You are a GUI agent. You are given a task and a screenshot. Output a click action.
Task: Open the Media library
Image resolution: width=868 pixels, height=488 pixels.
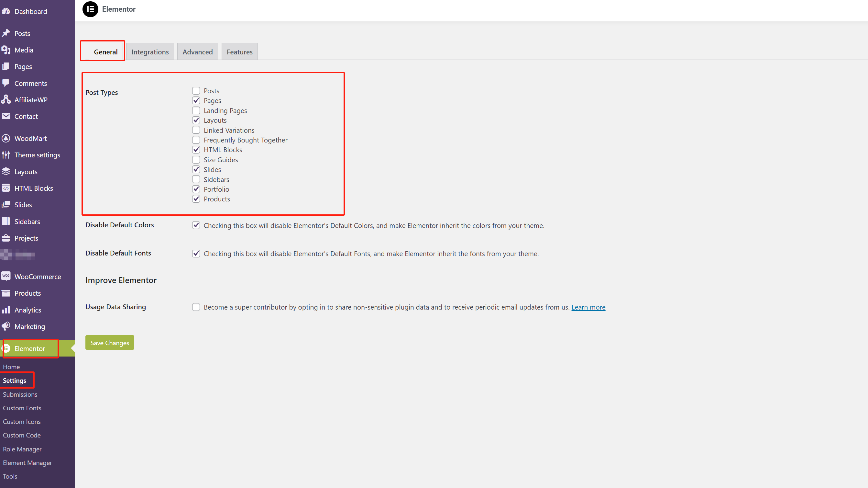click(x=24, y=50)
